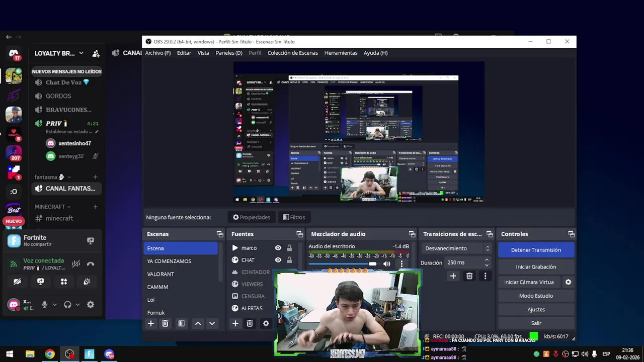Open Discord headphone output options arrow

click(77, 305)
